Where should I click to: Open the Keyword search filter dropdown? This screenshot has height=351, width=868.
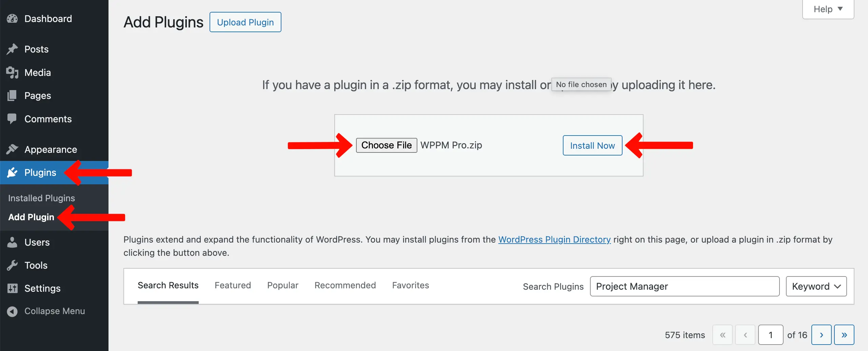click(816, 286)
